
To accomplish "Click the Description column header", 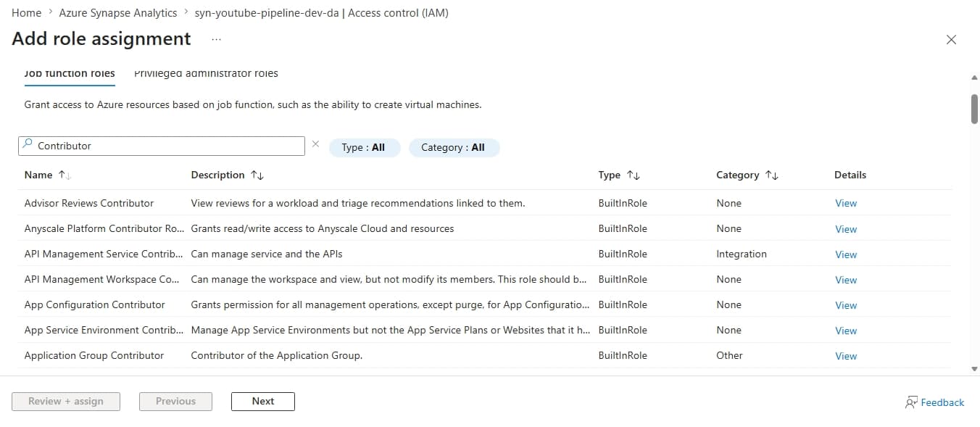I will 217,175.
